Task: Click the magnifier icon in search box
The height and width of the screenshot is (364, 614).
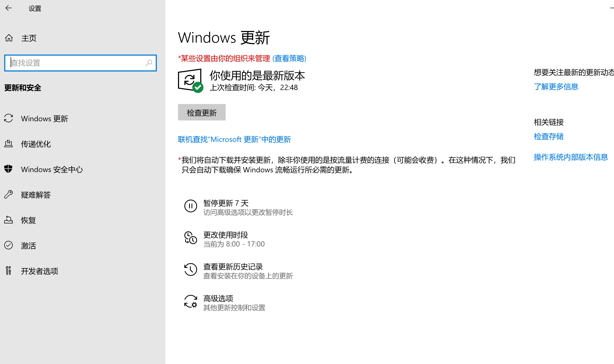Action: click(x=149, y=63)
